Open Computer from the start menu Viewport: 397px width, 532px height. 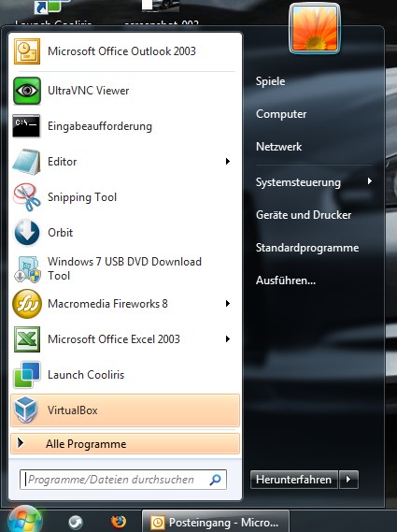tap(281, 114)
